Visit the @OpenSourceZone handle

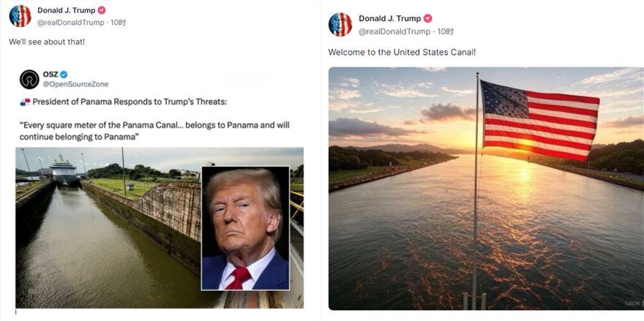pyautogui.click(x=75, y=84)
